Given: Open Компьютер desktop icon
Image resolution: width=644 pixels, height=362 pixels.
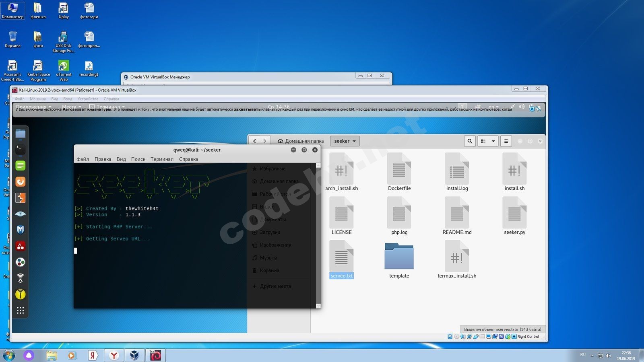Looking at the screenshot, I should coord(13,11).
